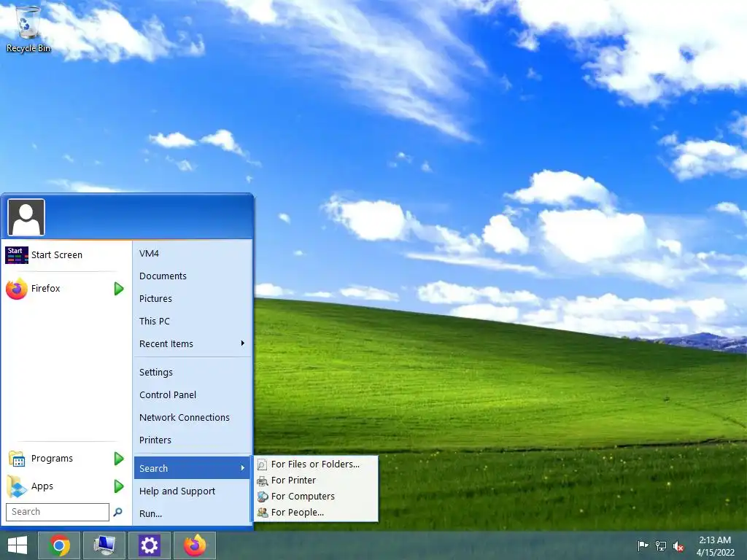
Task: Open Documents from start menu
Action: [192, 276]
